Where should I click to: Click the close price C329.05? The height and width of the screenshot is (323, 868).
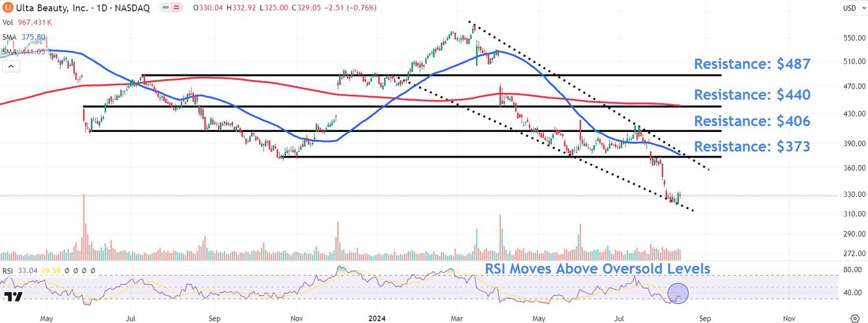click(305, 8)
